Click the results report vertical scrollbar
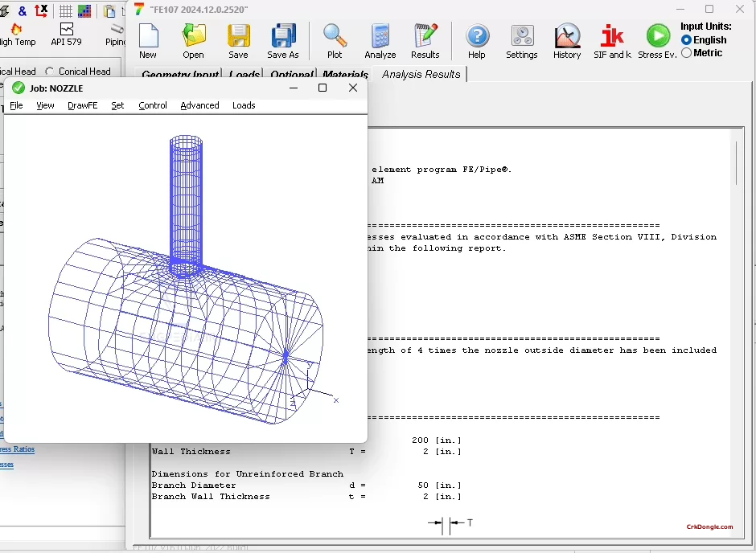This screenshot has height=553, width=756. click(x=737, y=164)
